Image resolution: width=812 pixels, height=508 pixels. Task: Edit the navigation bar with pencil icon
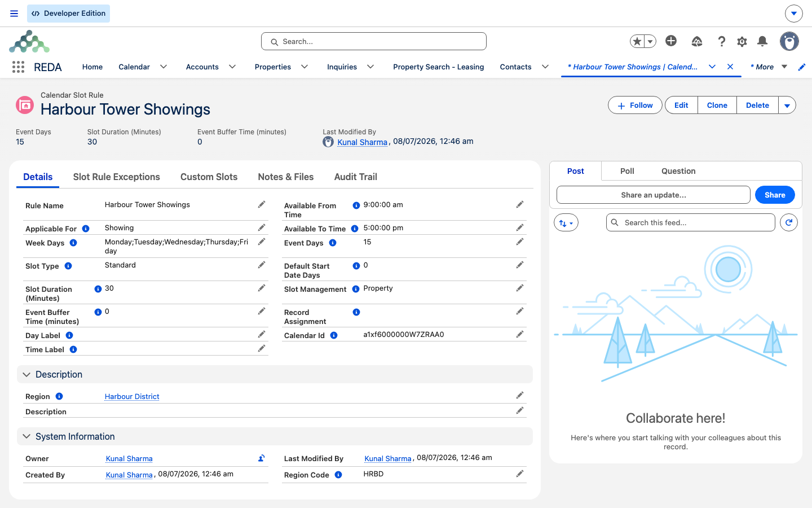coord(802,67)
